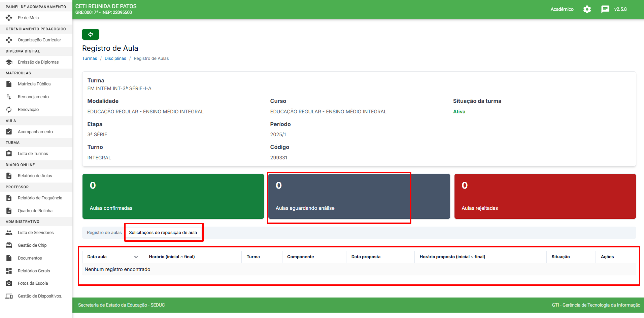
Task: Click the Gestão de Dispositivos devices icon
Action: pos(9,296)
